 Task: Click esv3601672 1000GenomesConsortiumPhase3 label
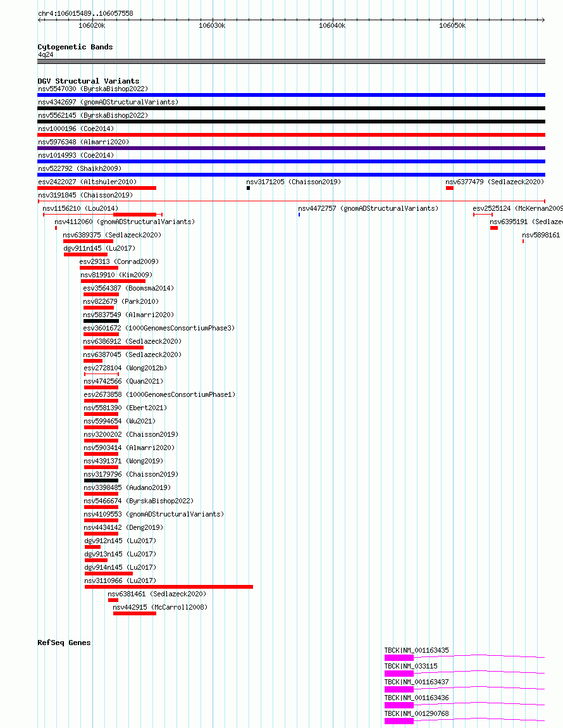tap(159, 329)
